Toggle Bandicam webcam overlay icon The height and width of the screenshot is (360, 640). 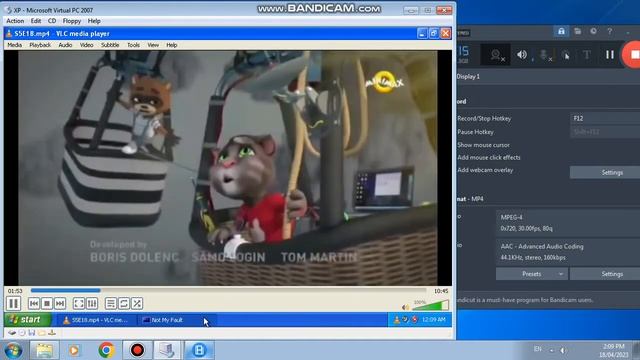[496, 55]
